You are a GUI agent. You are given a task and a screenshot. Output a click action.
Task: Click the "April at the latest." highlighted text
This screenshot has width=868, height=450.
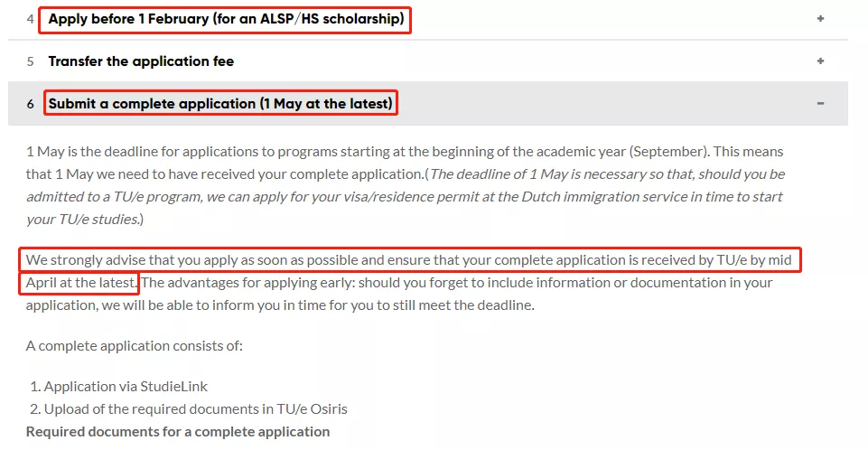pos(81,283)
